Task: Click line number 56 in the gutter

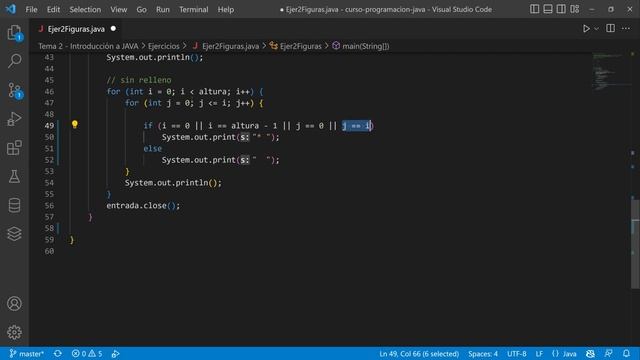Action: tap(49, 206)
